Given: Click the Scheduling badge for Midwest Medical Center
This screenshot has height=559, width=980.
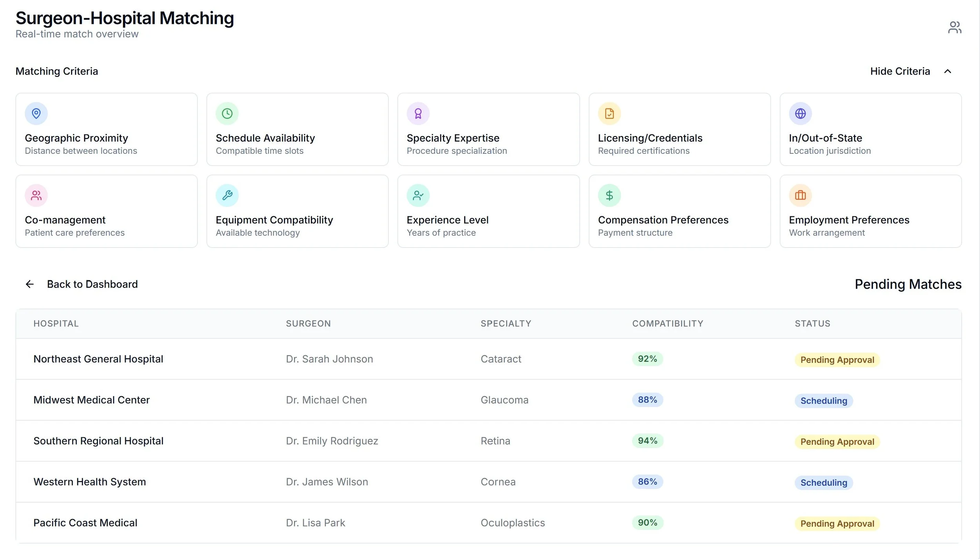Looking at the screenshot, I should tap(824, 401).
